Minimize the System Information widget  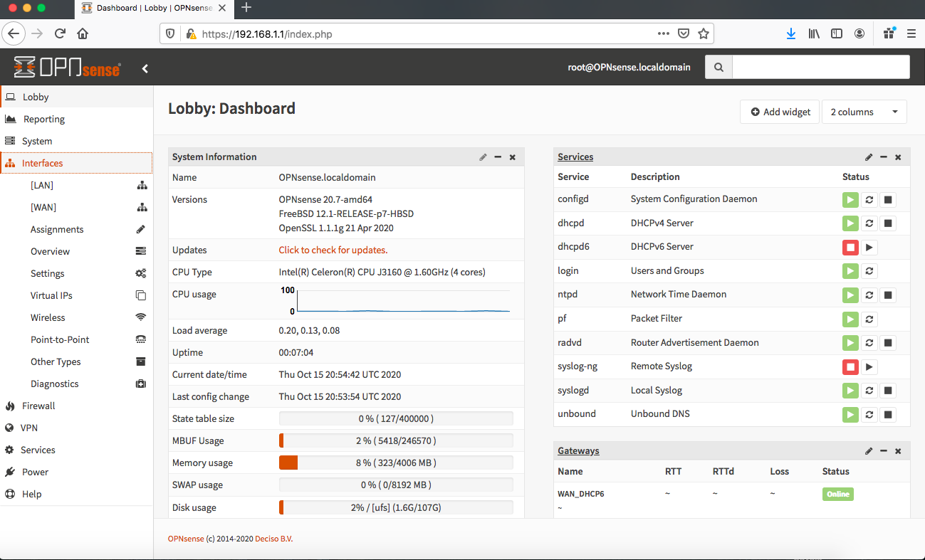(498, 157)
